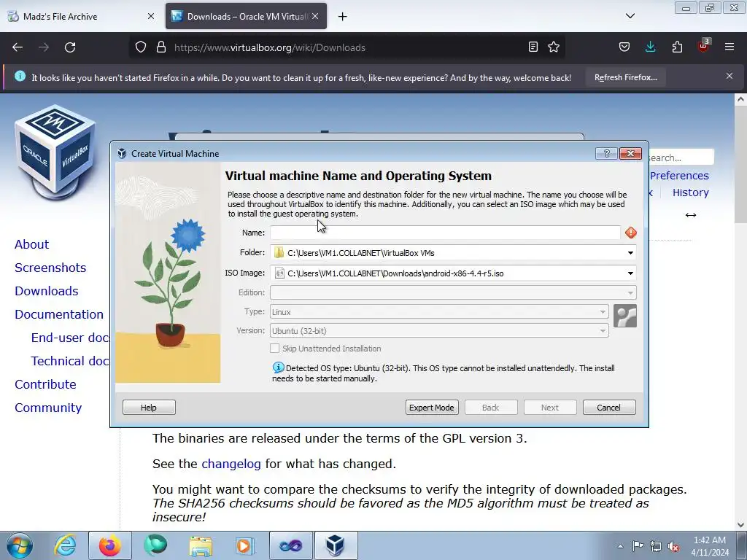Open Documentation in site sidebar
The width and height of the screenshot is (747, 560).
click(x=59, y=314)
